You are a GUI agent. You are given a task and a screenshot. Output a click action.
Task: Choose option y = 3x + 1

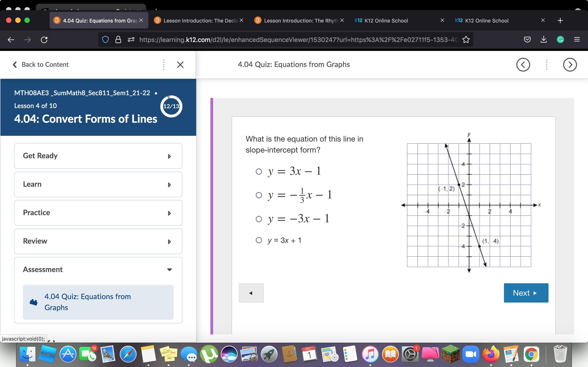[259, 240]
